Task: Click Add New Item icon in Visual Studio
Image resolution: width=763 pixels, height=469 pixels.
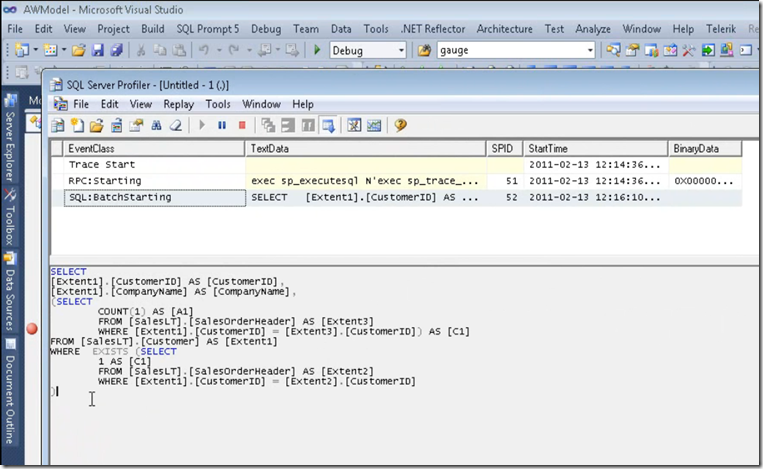Action: pyautogui.click(x=51, y=50)
